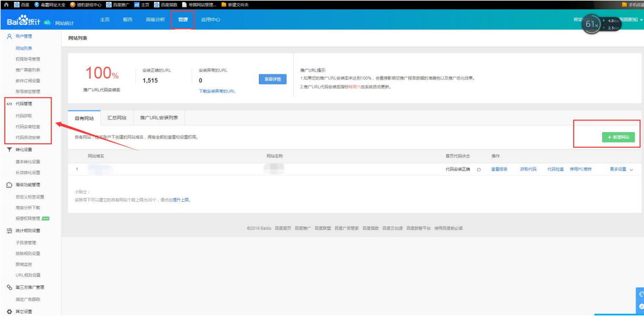644x316 pixels.
Task: Select 报告权限管理 in the sidebar
Action: pos(28,218)
